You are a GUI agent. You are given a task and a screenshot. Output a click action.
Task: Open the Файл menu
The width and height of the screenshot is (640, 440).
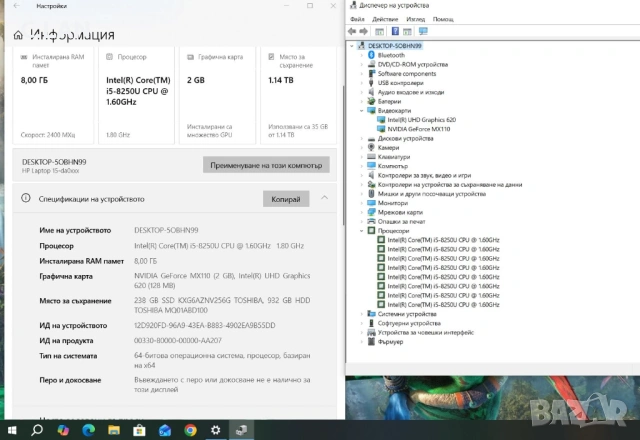(357, 19)
